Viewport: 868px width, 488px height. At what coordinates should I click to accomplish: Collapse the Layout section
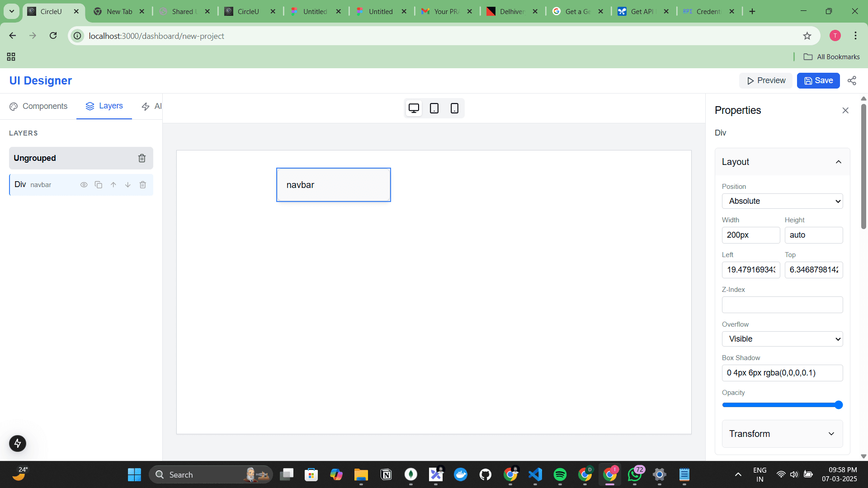(x=839, y=161)
